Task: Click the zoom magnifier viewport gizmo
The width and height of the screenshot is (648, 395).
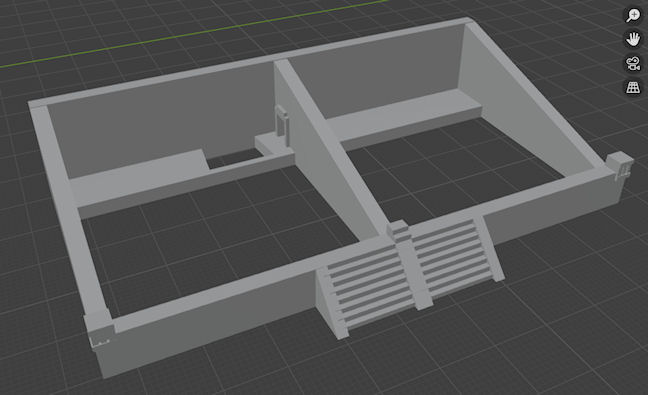Action: (x=633, y=15)
